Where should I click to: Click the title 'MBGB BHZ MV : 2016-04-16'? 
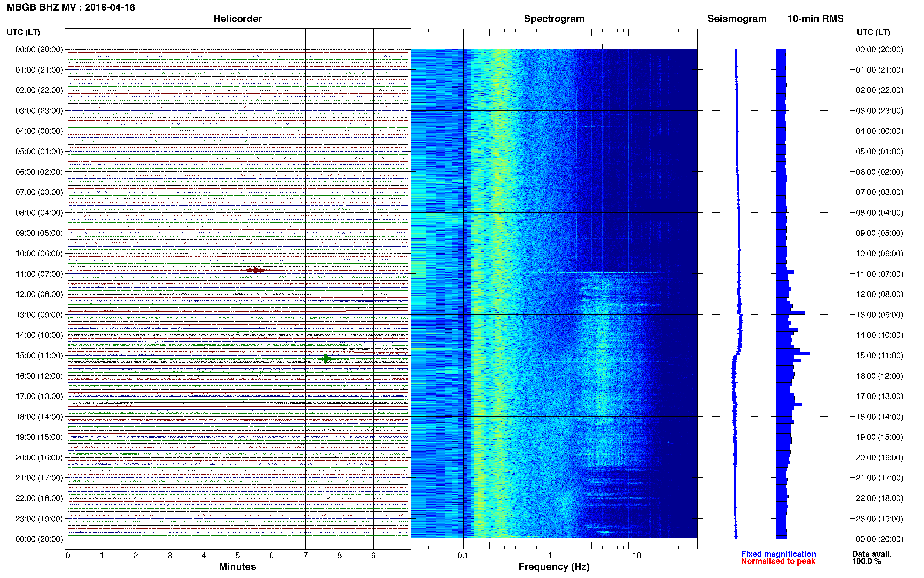(x=71, y=7)
